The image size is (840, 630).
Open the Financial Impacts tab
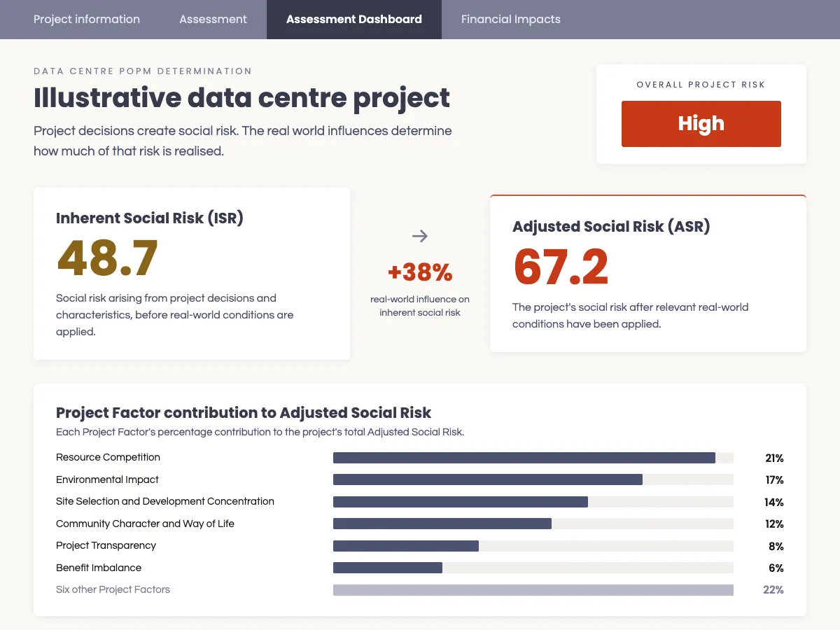click(x=511, y=20)
